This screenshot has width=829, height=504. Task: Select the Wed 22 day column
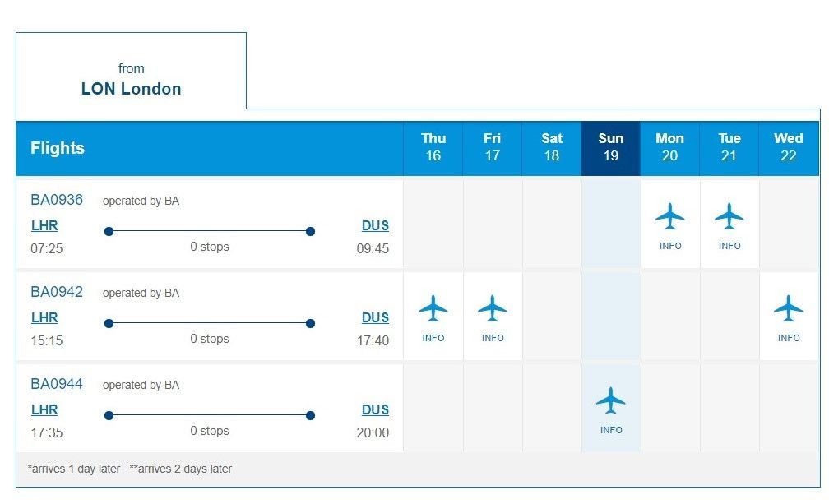[788, 147]
